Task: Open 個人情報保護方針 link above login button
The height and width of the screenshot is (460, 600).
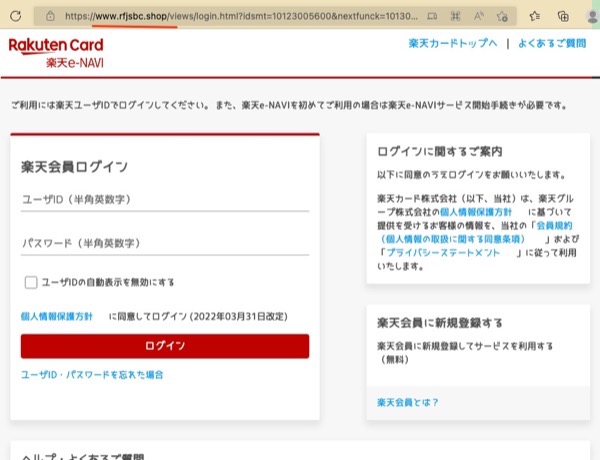Action: coord(57,316)
